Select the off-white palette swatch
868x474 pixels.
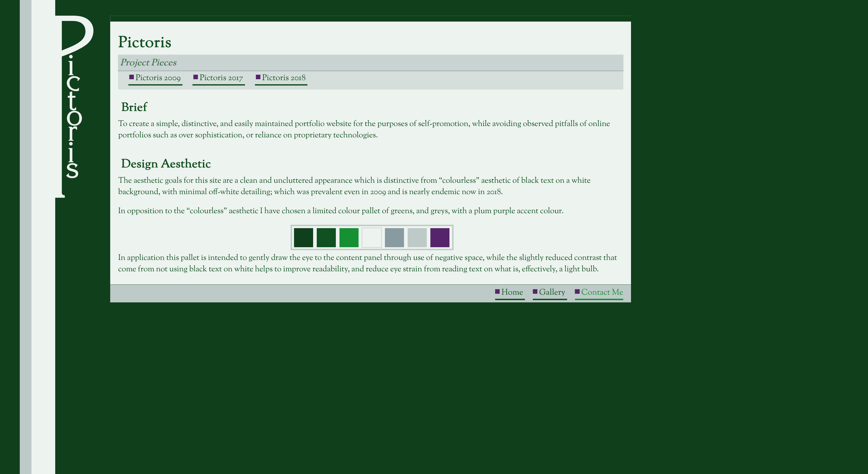point(372,238)
